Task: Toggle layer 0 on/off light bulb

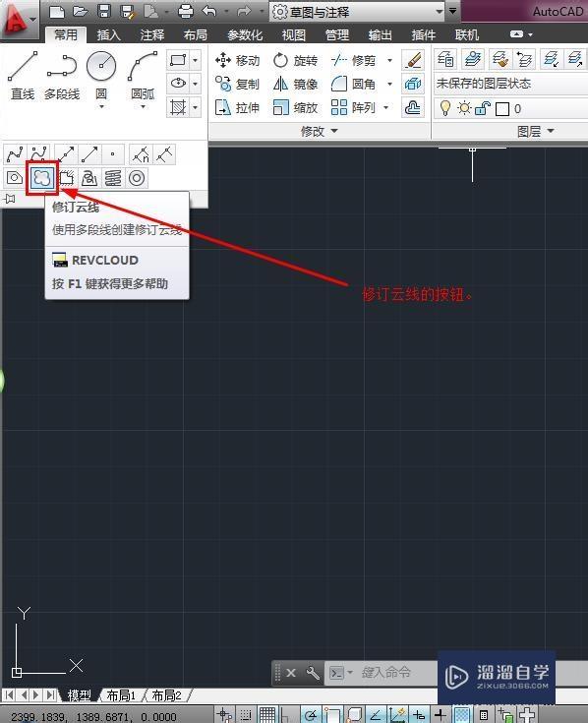Action: coord(444,108)
